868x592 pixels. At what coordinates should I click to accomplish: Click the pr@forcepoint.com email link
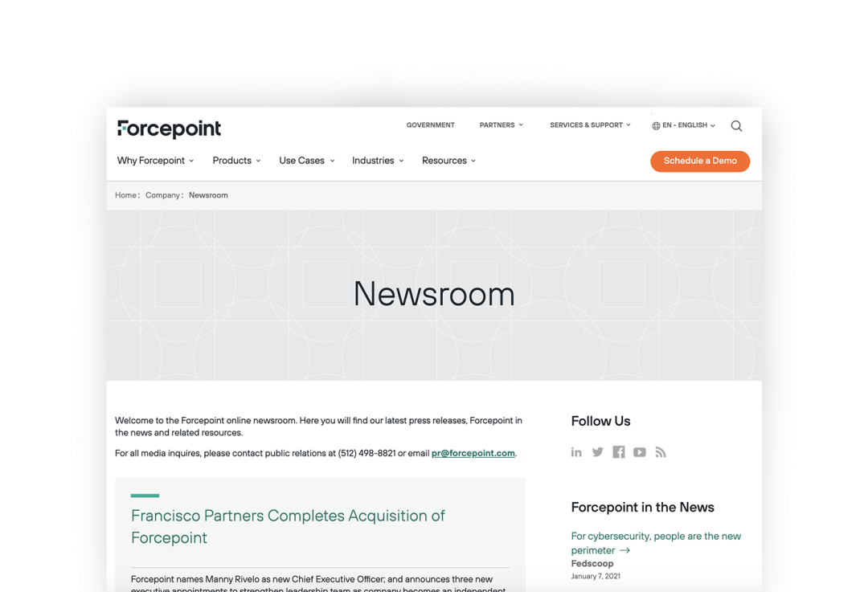click(473, 453)
